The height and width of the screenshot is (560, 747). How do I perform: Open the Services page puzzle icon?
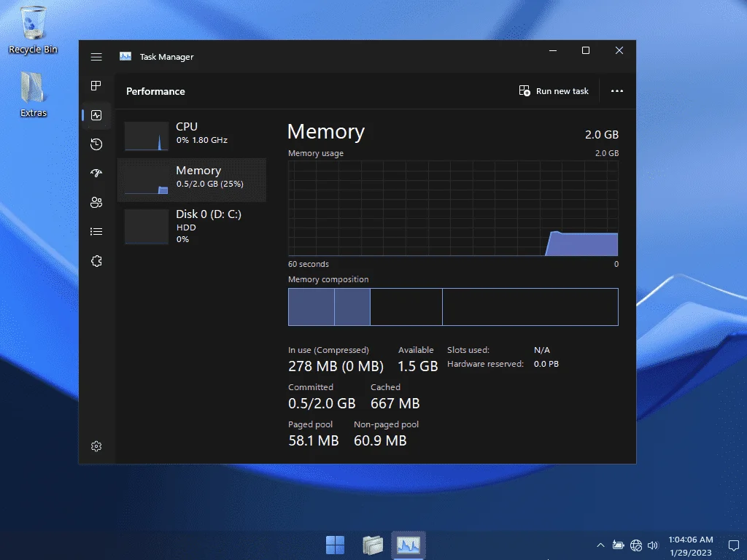tap(96, 261)
